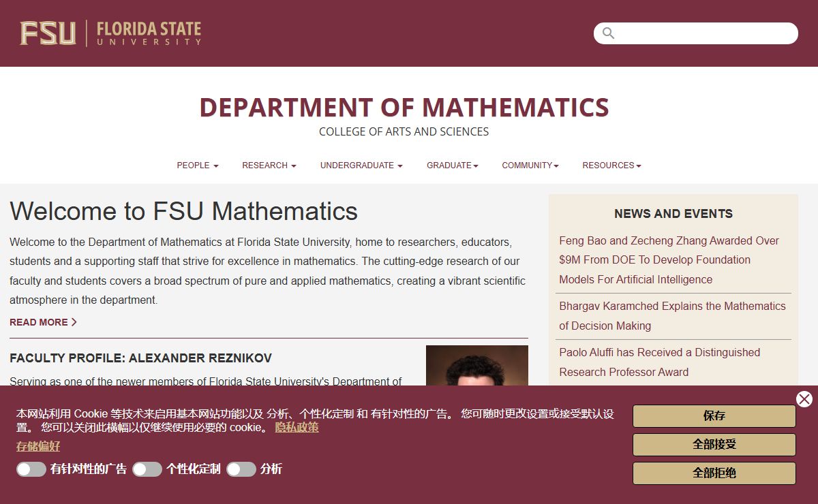Click the 全部接受 button
818x504 pixels.
point(714,445)
